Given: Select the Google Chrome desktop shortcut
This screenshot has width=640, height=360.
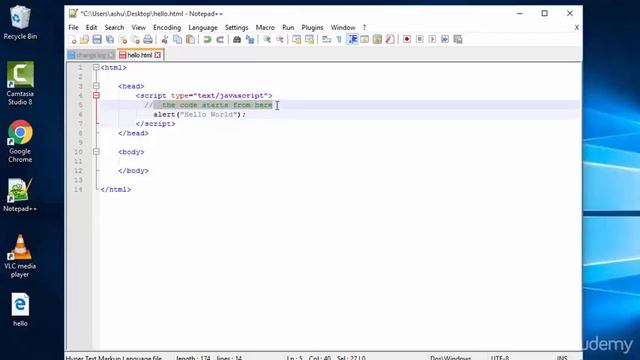Looking at the screenshot, I should 20,141.
